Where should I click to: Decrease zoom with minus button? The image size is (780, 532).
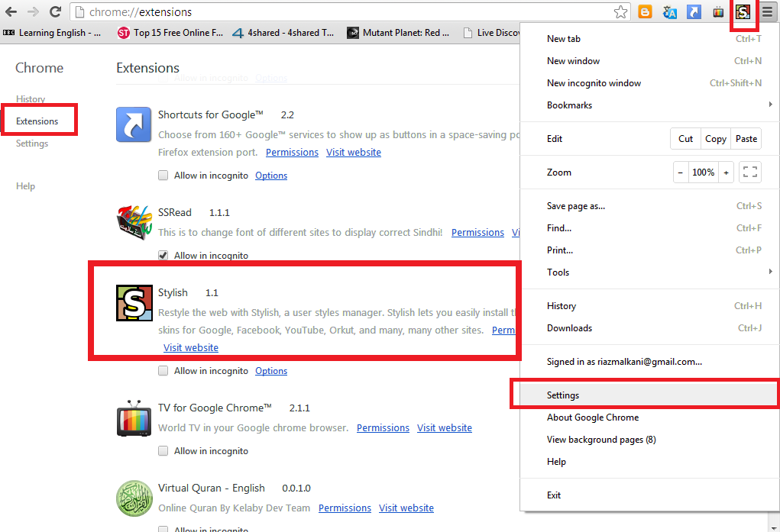[x=681, y=172]
